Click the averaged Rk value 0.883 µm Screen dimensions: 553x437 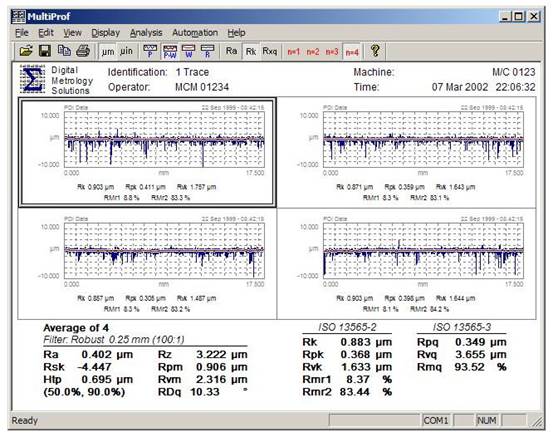pos(366,342)
